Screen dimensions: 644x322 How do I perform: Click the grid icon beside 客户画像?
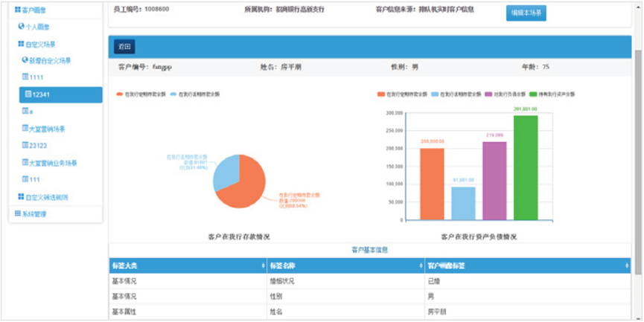click(18, 9)
